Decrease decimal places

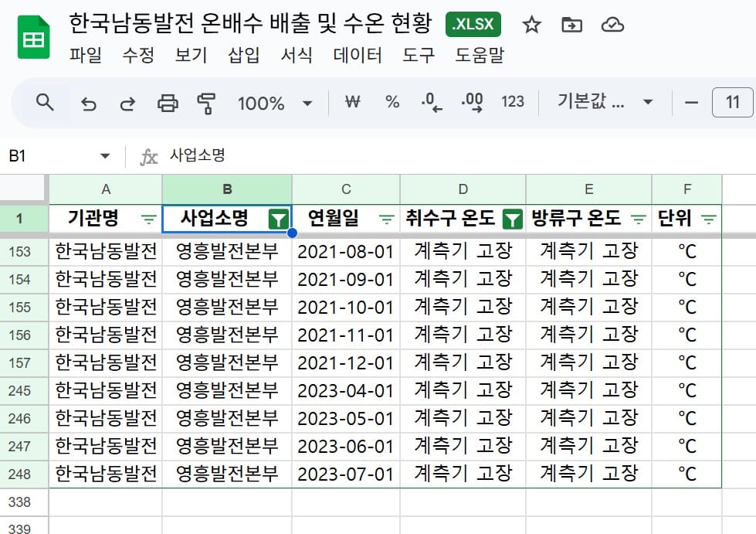click(431, 102)
